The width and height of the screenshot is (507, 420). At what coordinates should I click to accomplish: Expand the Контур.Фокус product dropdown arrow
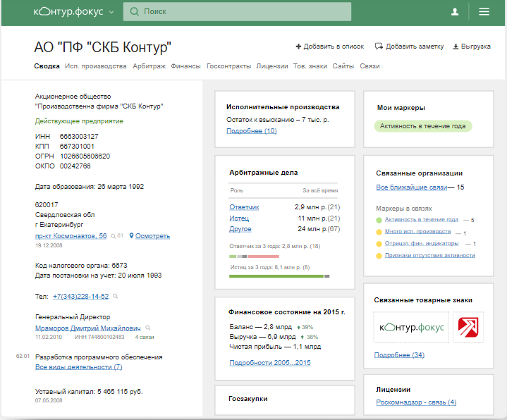(x=111, y=12)
